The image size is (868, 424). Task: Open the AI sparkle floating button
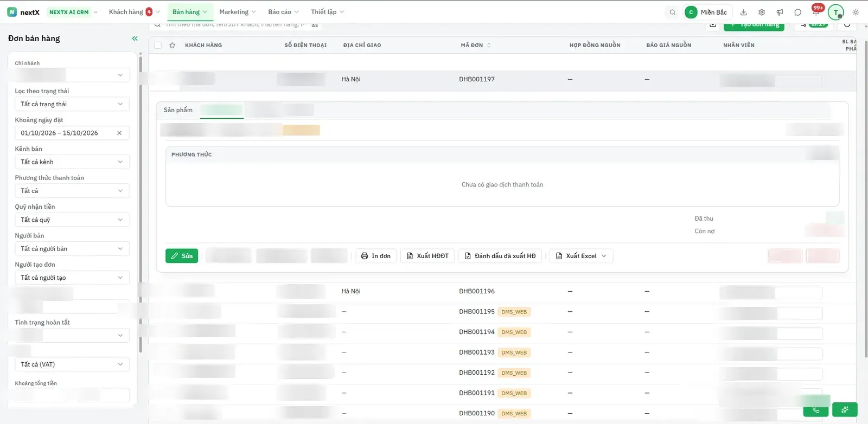[845, 409]
